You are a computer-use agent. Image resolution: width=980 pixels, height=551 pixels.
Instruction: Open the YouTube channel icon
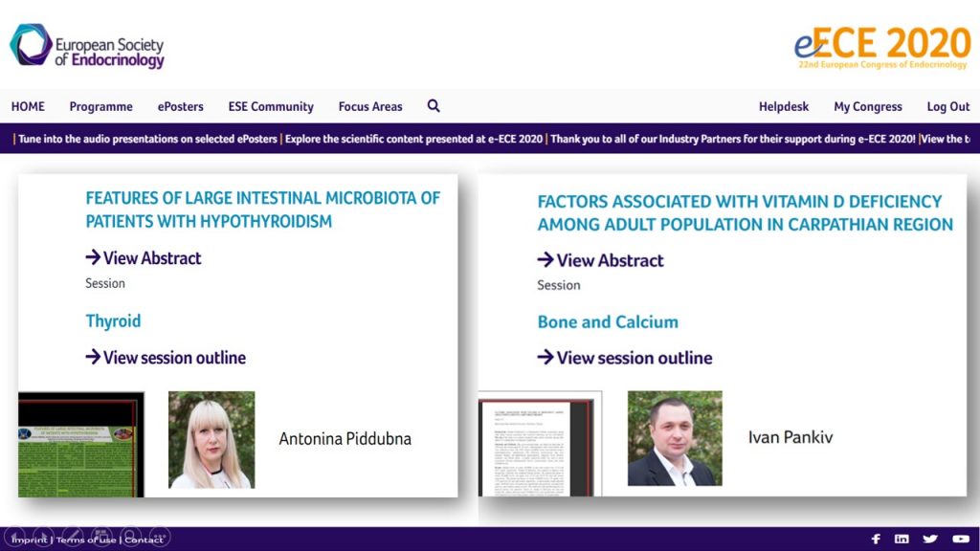point(960,539)
